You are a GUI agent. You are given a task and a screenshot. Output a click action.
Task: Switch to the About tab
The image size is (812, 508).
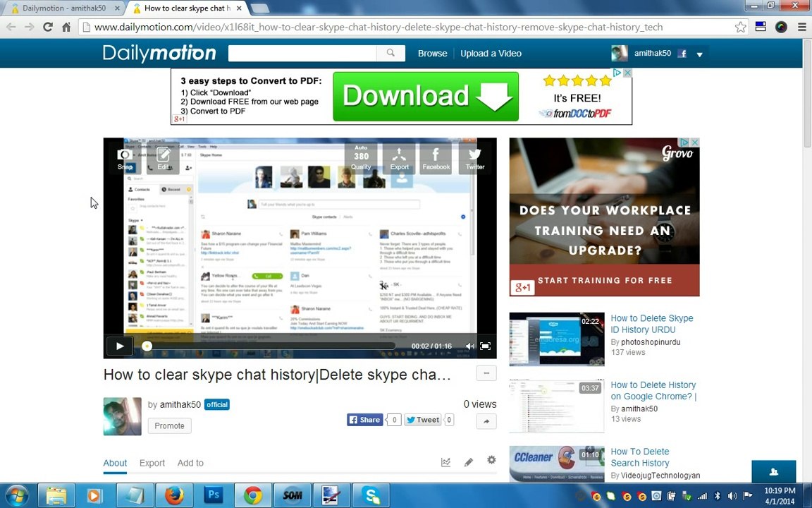tap(115, 463)
